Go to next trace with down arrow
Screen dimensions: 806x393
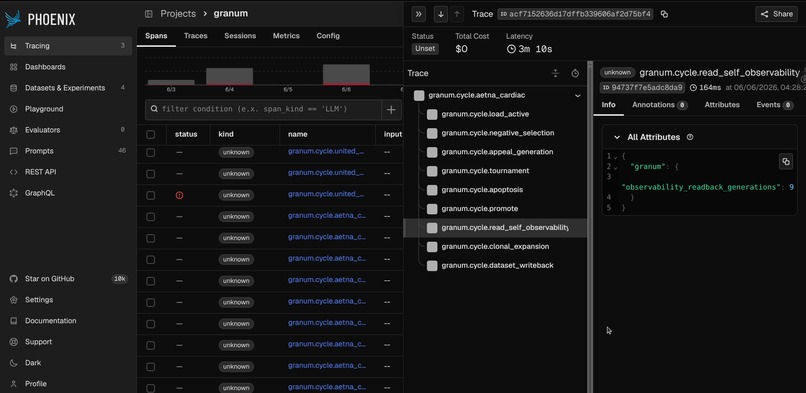tap(441, 14)
